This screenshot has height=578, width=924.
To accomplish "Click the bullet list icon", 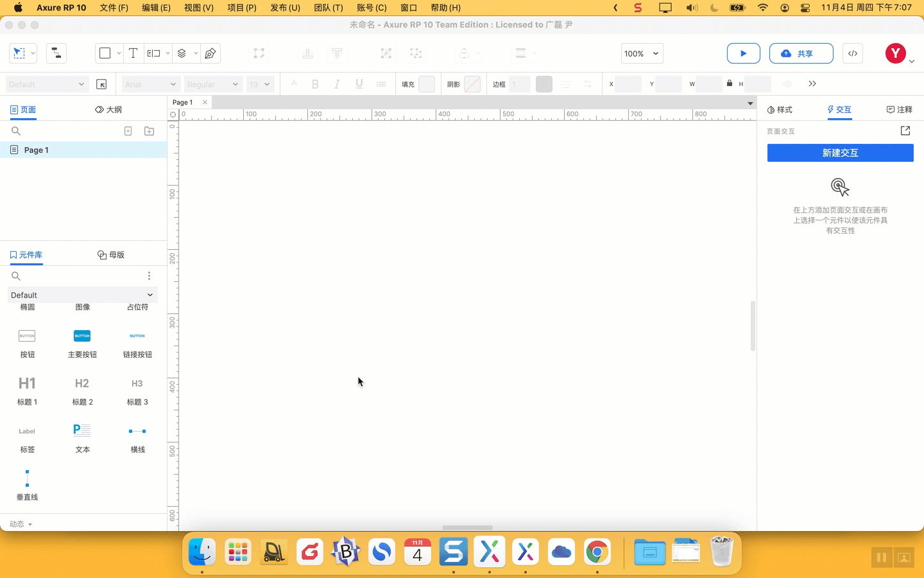I will coord(381,84).
